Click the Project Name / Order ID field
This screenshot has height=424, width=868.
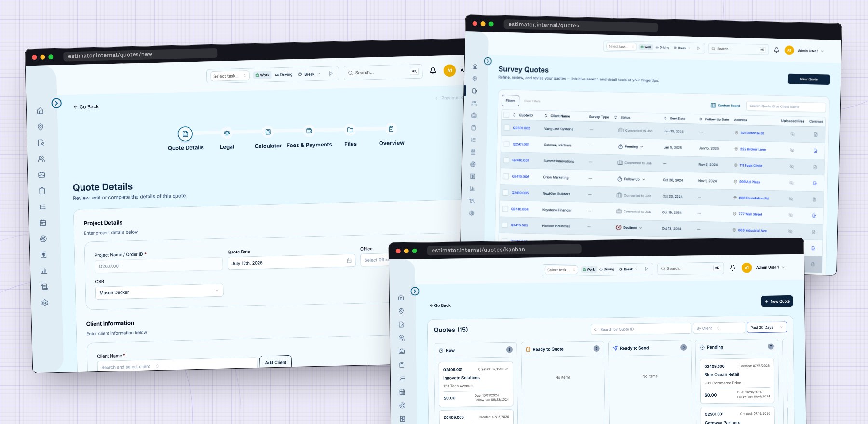pos(159,265)
